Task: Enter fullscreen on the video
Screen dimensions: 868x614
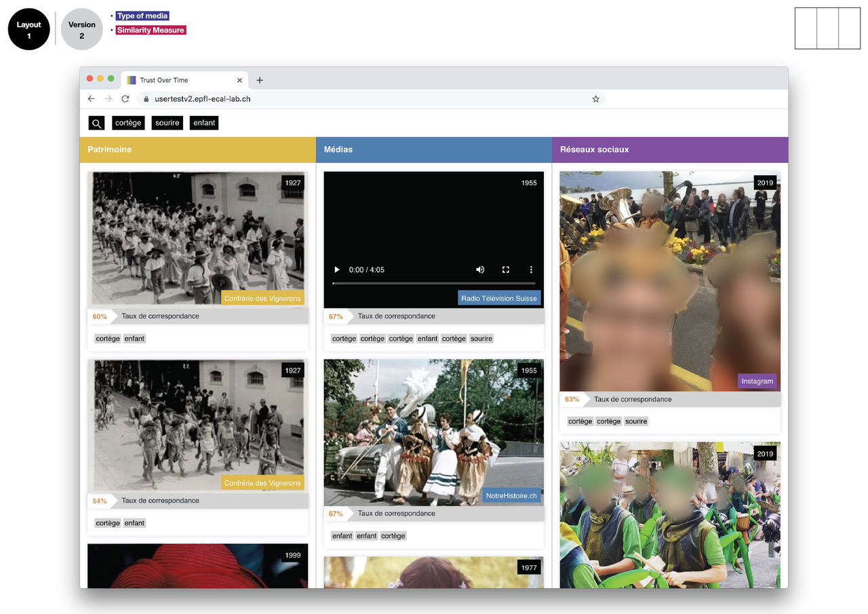Action: tap(505, 269)
